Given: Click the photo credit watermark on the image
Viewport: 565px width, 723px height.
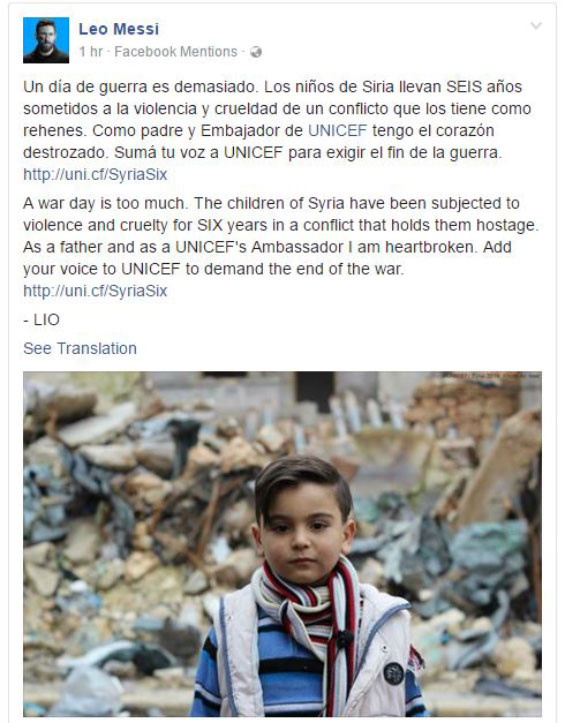Looking at the screenshot, I should [x=491, y=376].
